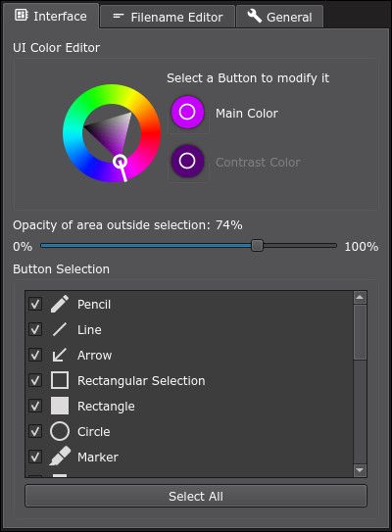
Task: Select the Contrast Color button
Action: (187, 161)
